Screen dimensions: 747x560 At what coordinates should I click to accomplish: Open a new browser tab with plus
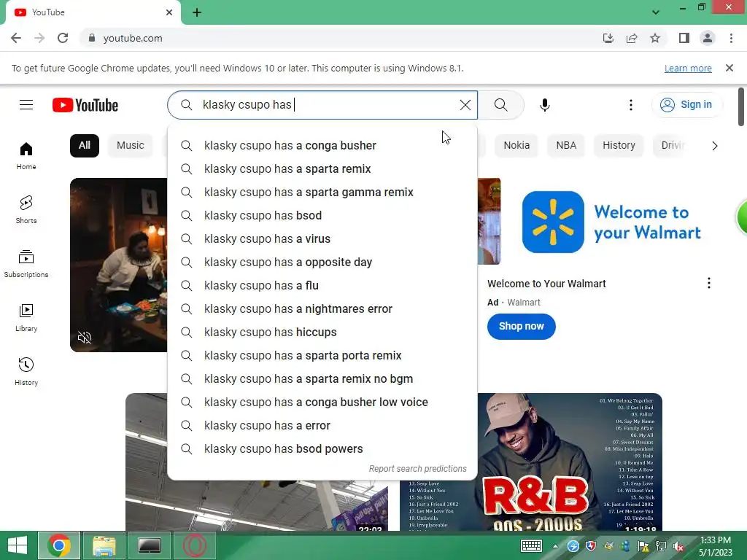(197, 12)
